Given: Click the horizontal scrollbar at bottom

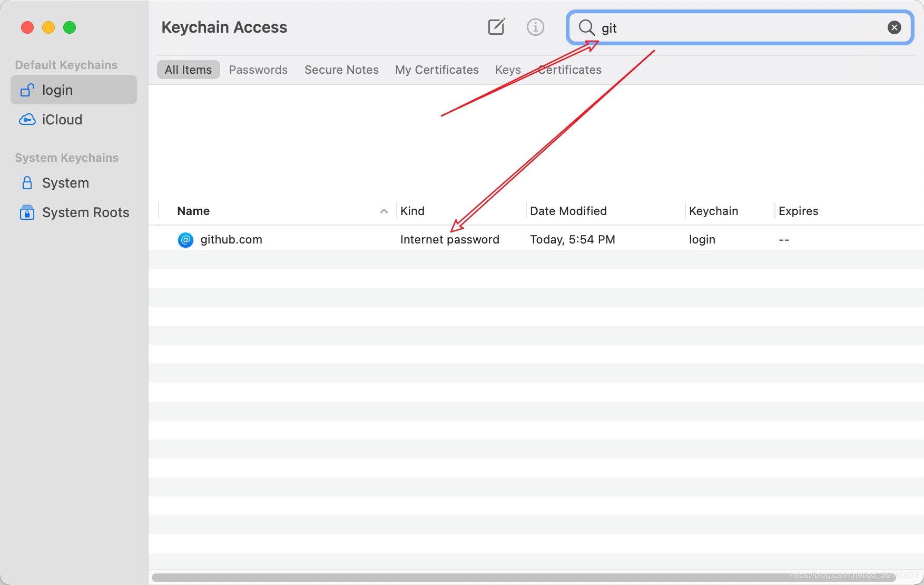Looking at the screenshot, I should pyautogui.click(x=524, y=577).
